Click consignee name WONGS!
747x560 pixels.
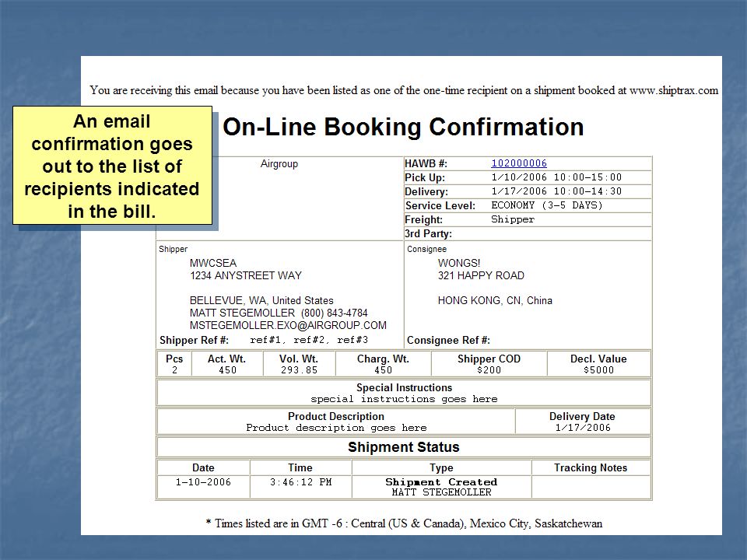point(459,263)
